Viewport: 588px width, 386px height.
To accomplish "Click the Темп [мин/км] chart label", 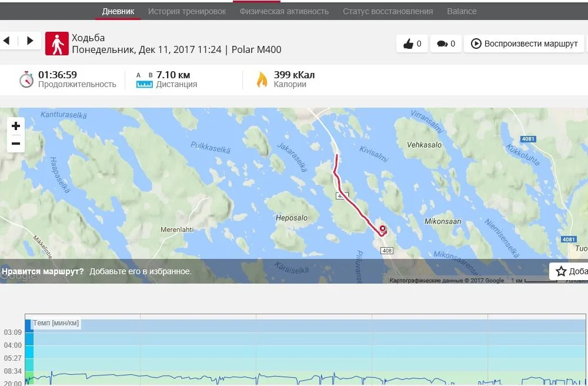I will (x=56, y=323).
